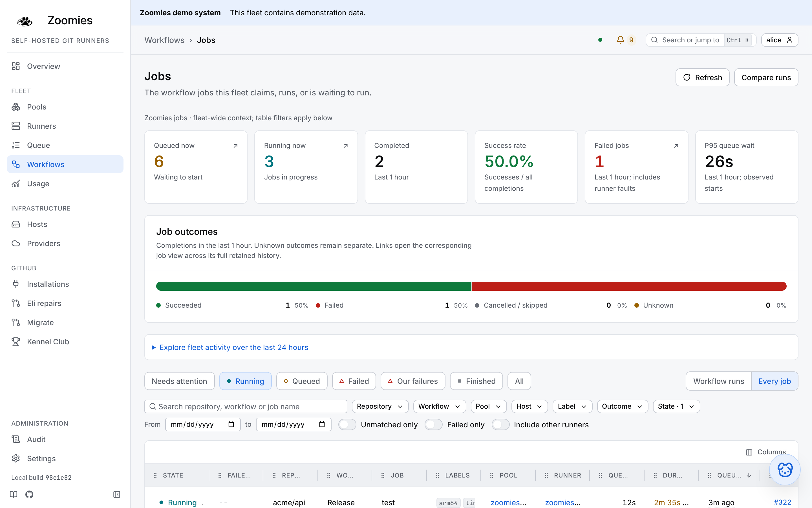812x508 pixels.
Task: Click the Installations plug icon
Action: [16, 284]
